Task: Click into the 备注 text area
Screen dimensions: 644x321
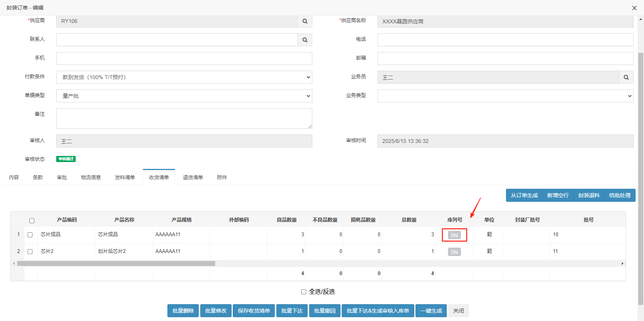Action: (x=184, y=118)
